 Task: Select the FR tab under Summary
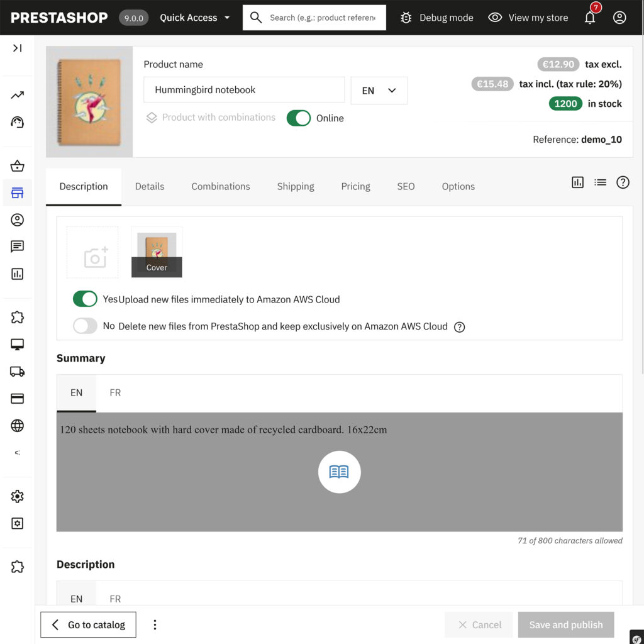[x=115, y=392]
